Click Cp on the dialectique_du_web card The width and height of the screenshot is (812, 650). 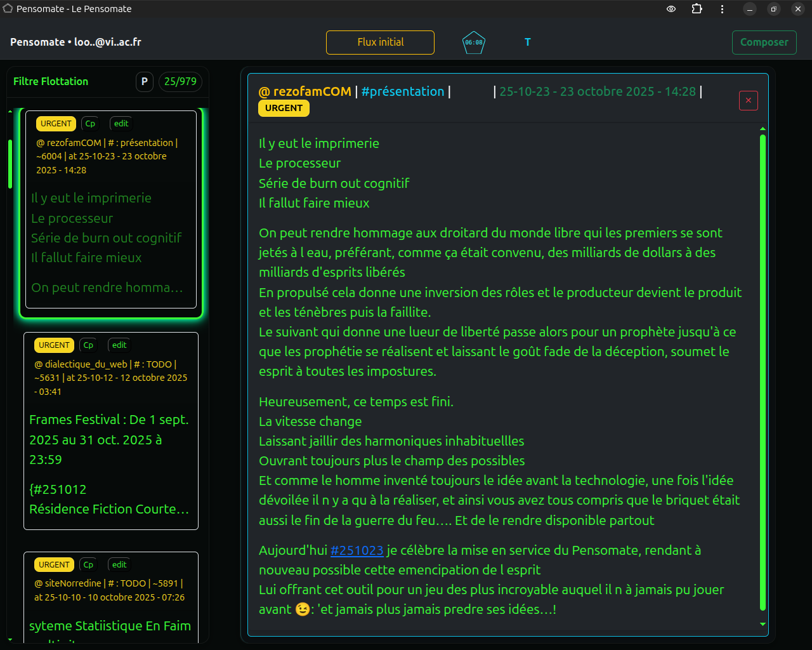(88, 345)
